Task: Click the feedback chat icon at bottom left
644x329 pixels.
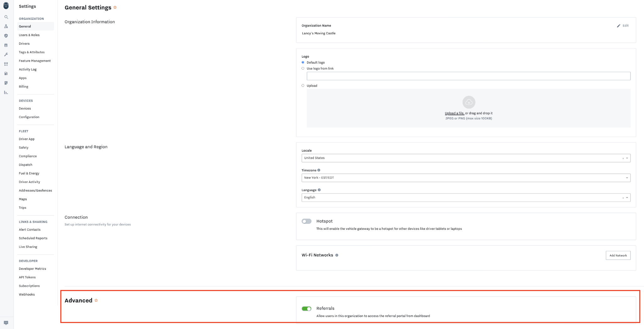Action: 6,323
